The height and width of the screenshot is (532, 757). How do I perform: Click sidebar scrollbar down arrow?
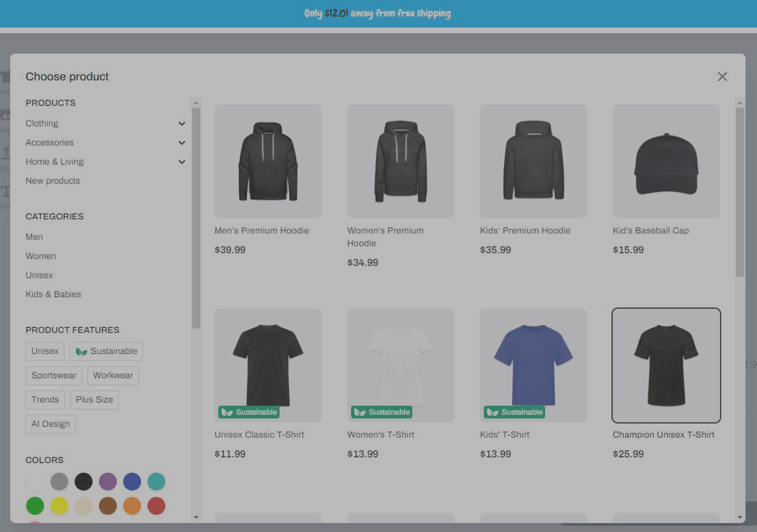(196, 517)
